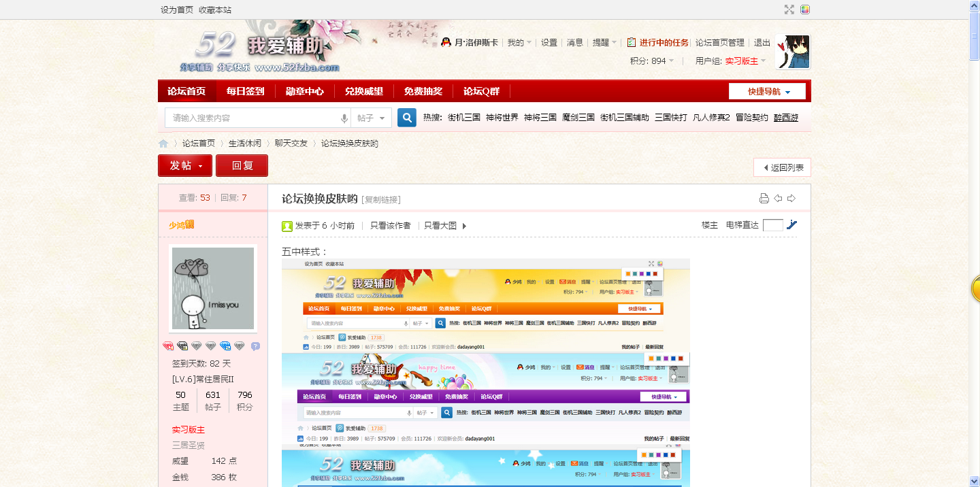Click the search content input field
Image resolution: width=980 pixels, height=487 pixels.
point(257,118)
